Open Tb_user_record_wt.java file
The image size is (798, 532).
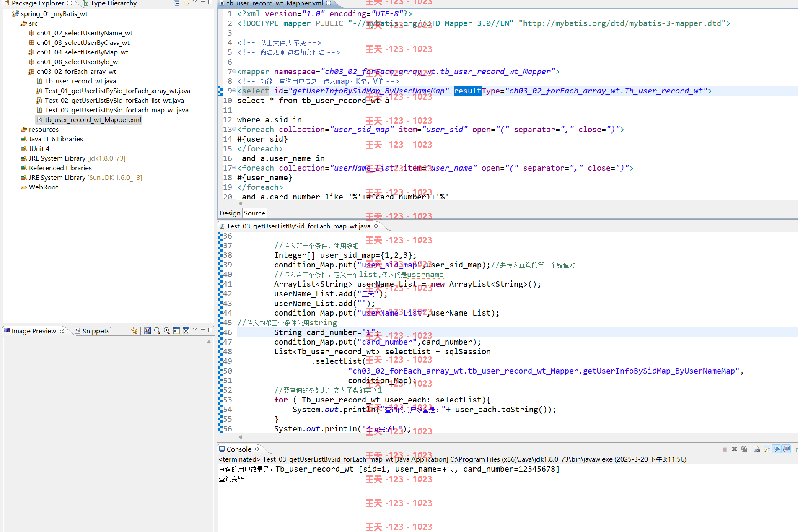(x=80, y=81)
